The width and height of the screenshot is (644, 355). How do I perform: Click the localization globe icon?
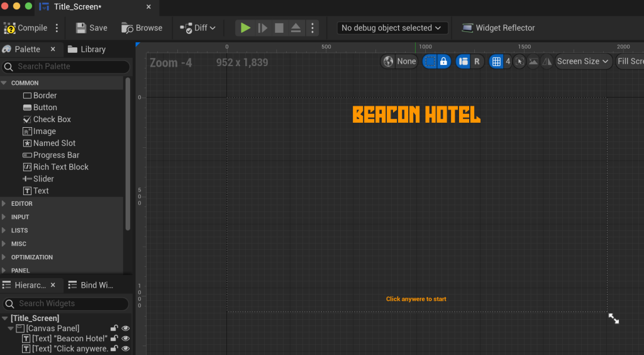tap(389, 61)
